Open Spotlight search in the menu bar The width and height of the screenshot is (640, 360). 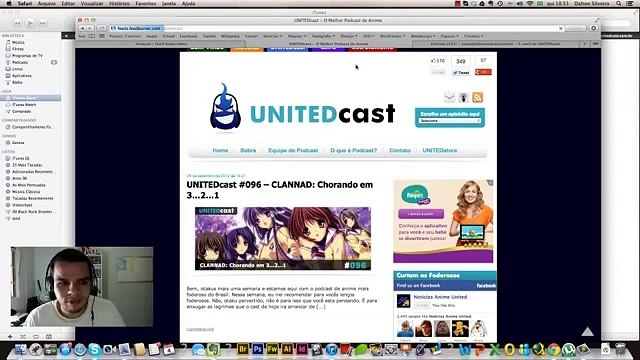pos(619,3)
